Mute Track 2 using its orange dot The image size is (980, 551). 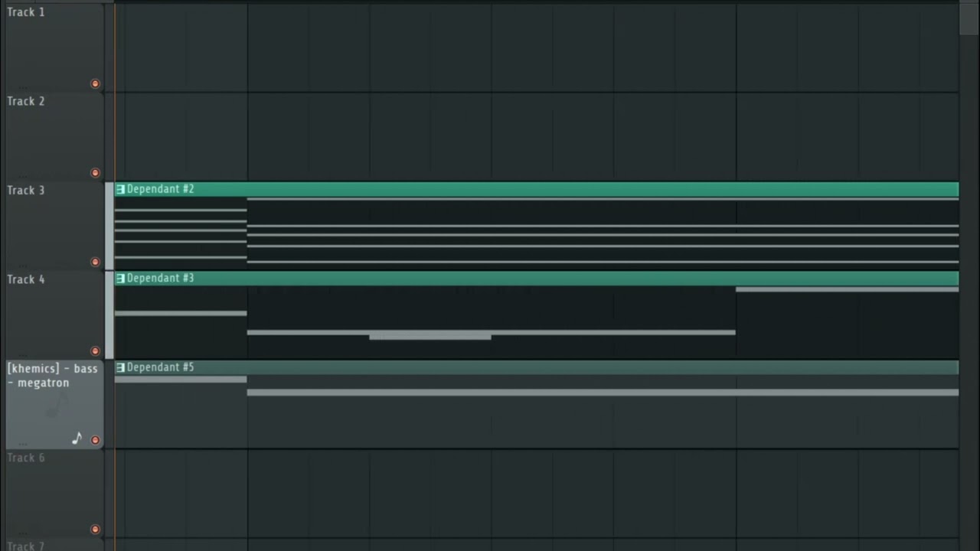pos(95,173)
